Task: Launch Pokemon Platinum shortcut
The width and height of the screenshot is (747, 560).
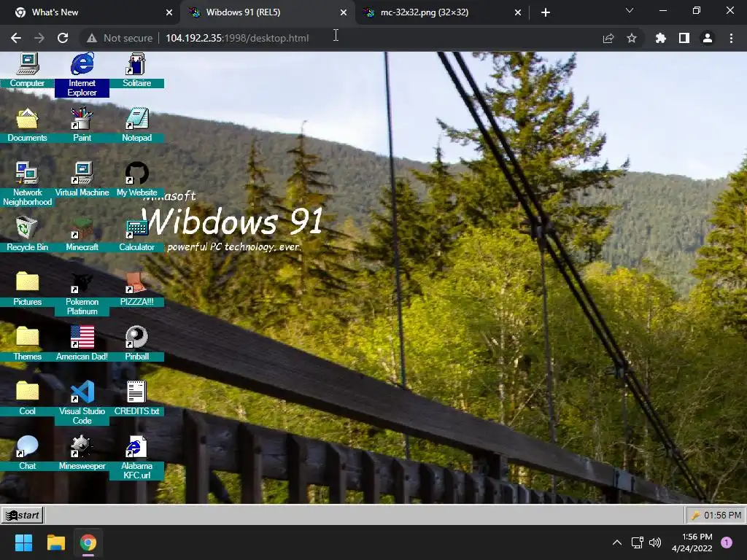Action: click(82, 293)
